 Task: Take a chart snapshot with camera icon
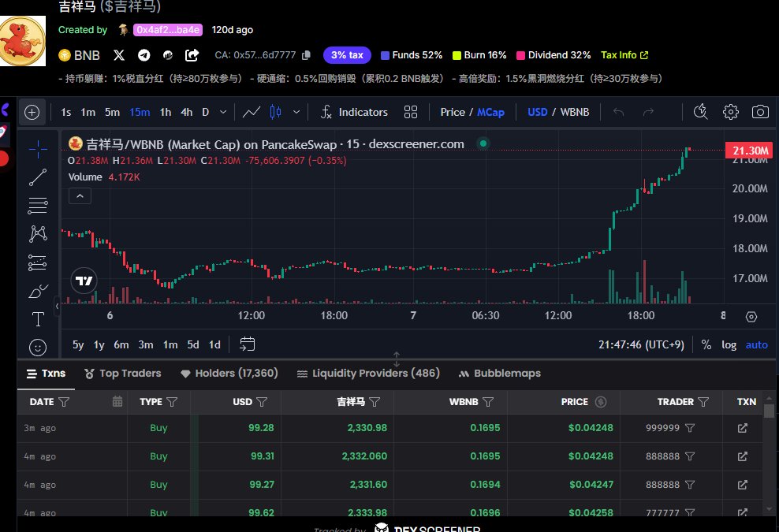pos(760,112)
